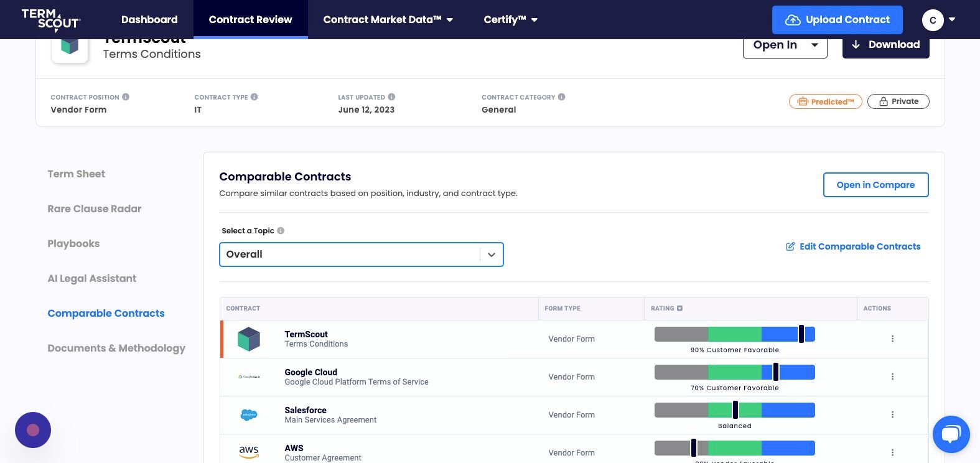Click the purple assistant bubble button
Image resolution: width=980 pixels, height=463 pixels.
[33, 430]
